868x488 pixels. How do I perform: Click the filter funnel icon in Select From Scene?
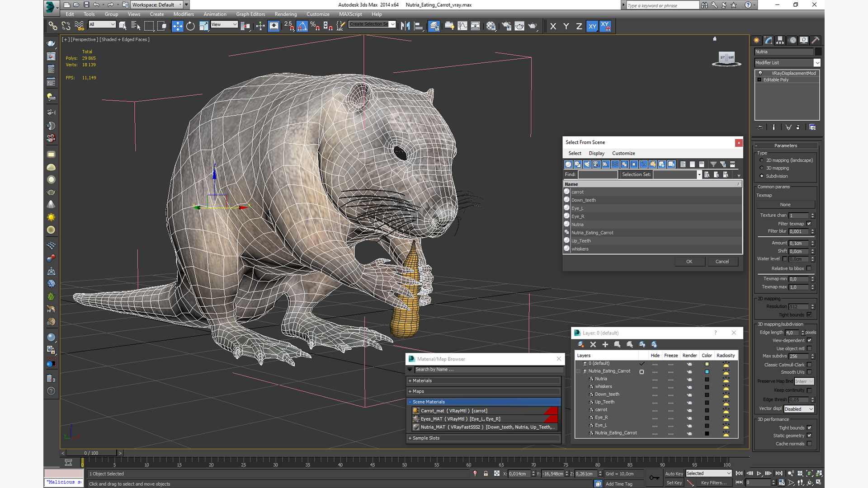[713, 164]
